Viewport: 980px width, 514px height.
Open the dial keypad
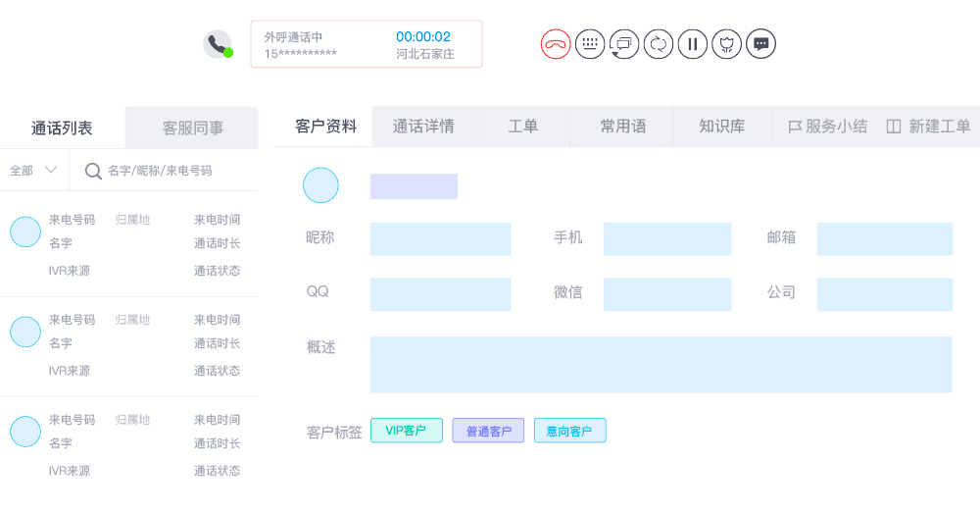[590, 44]
